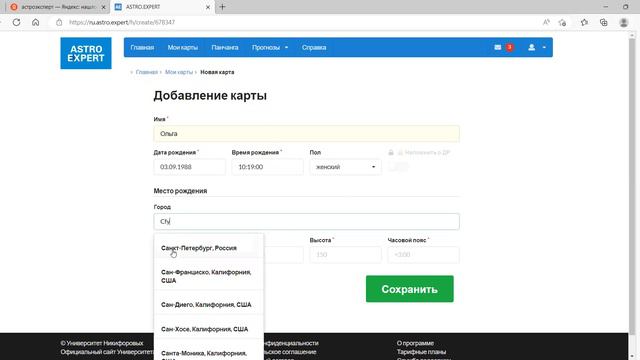Viewport: 640px width, 360px height.
Task: Open the messages envelope icon in site header
Action: tap(498, 47)
